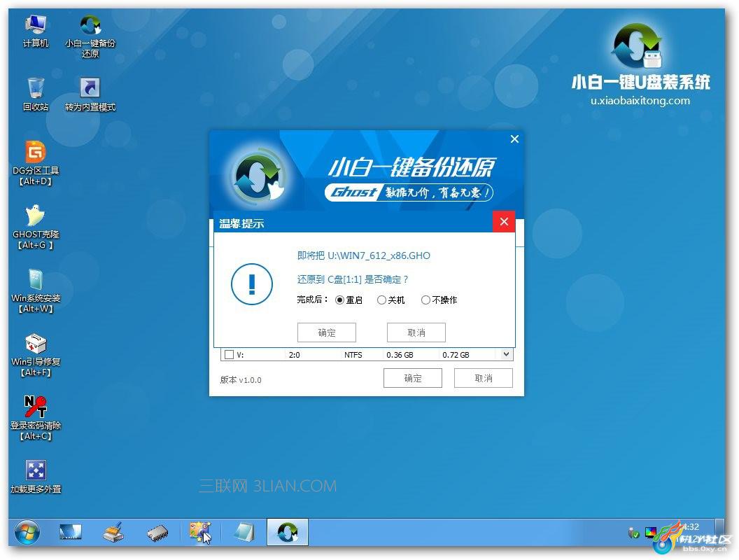Launch Win系统安装 desktop icon
This screenshot has height=560, width=739.
(x=36, y=290)
